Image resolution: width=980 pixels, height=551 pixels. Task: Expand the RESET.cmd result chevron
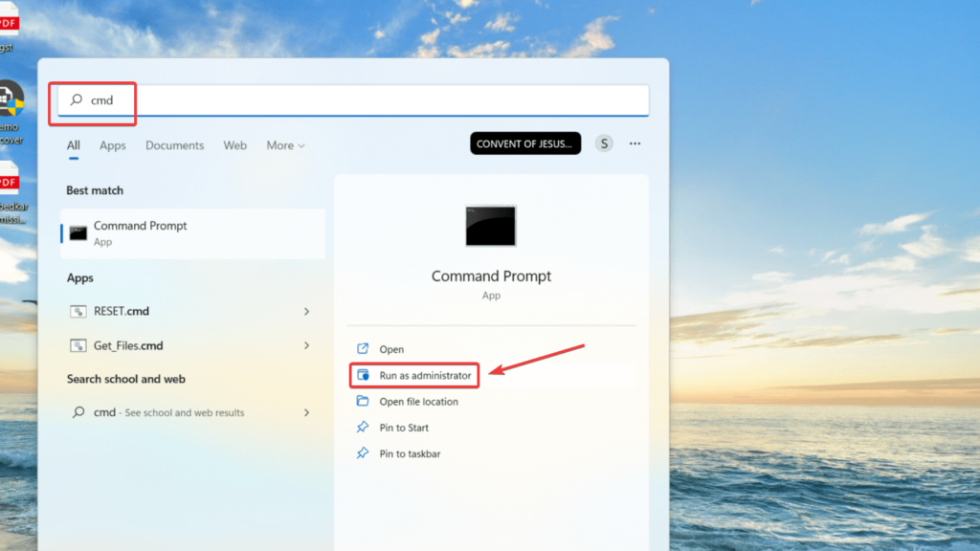306,311
